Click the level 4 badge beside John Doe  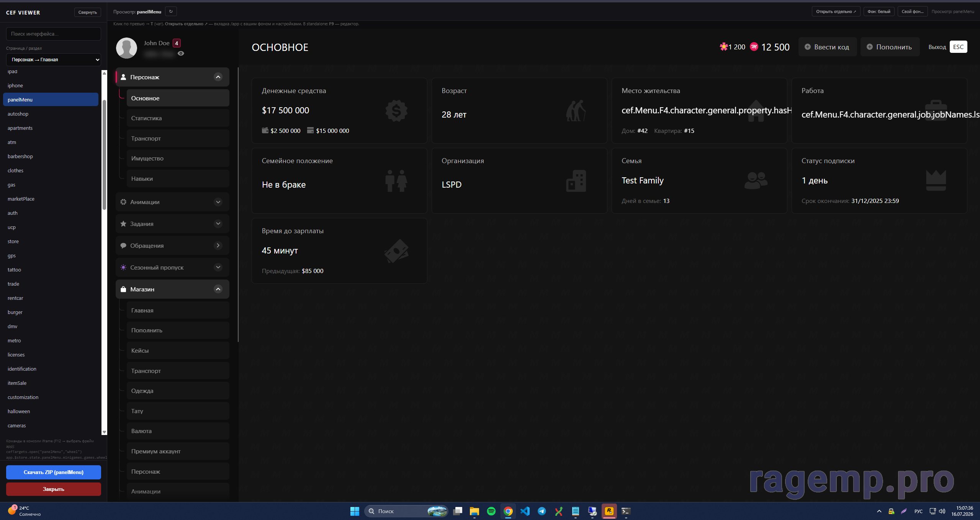tap(177, 43)
